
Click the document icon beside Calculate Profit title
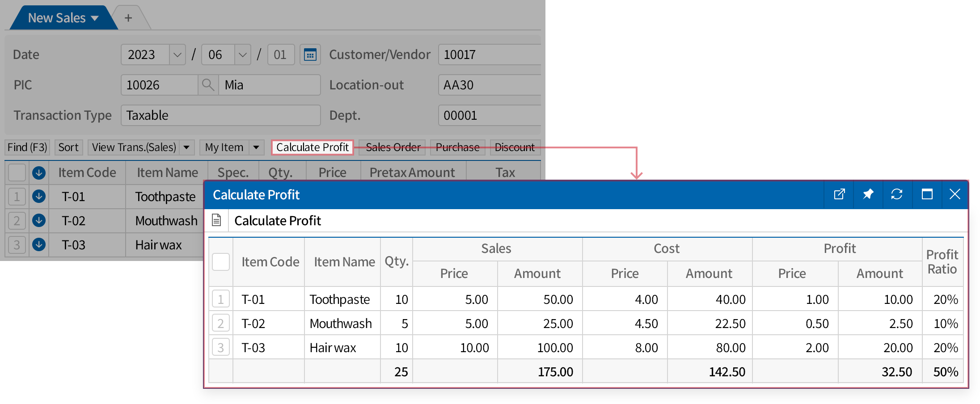pyautogui.click(x=217, y=220)
